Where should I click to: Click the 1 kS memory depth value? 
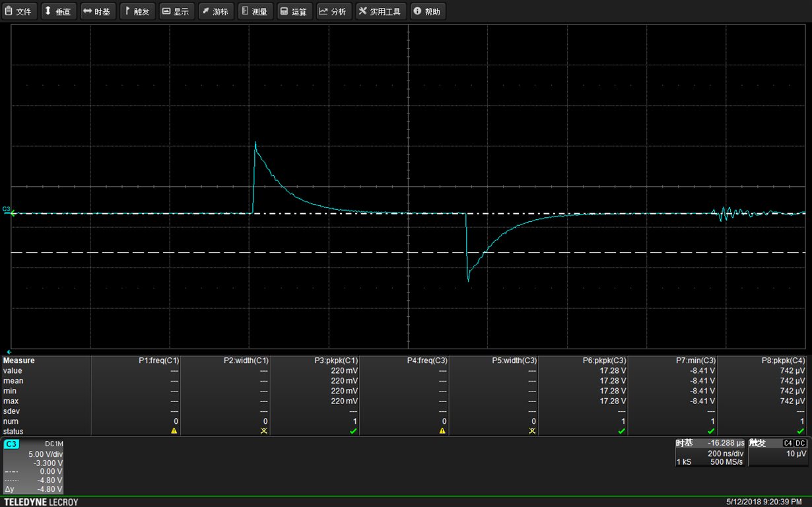pos(683,461)
